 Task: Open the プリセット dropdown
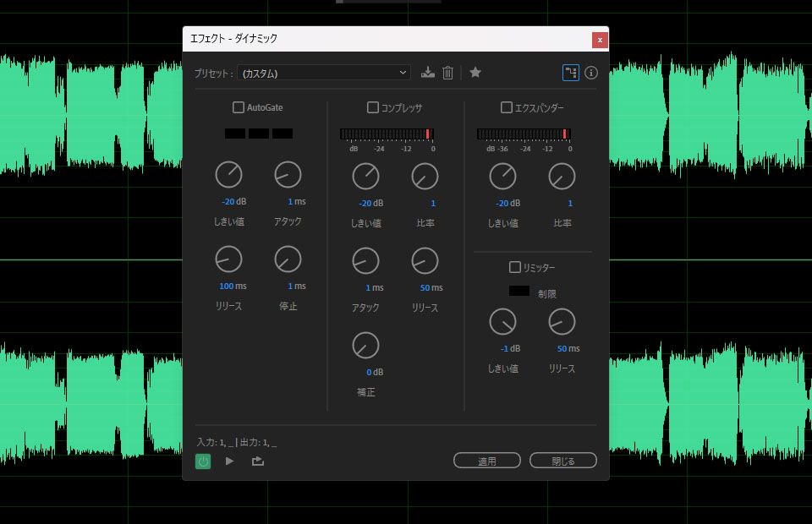point(324,73)
